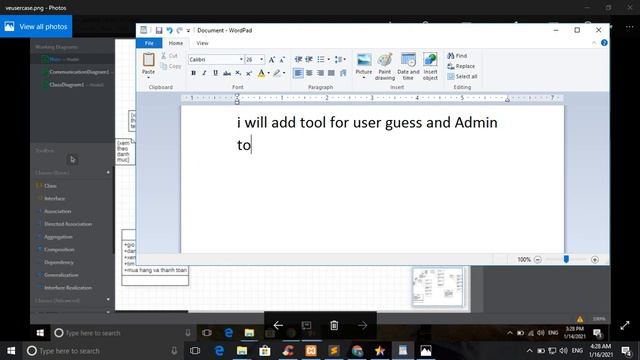This screenshot has height=360, width=640.
Task: Open the font size 26 dropdown
Action: [262, 60]
